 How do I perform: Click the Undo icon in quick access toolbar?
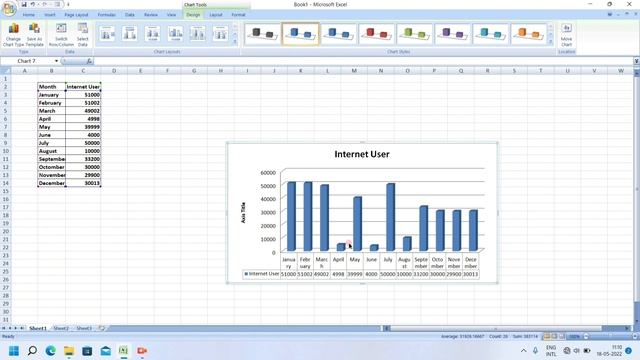pyautogui.click(x=32, y=4)
